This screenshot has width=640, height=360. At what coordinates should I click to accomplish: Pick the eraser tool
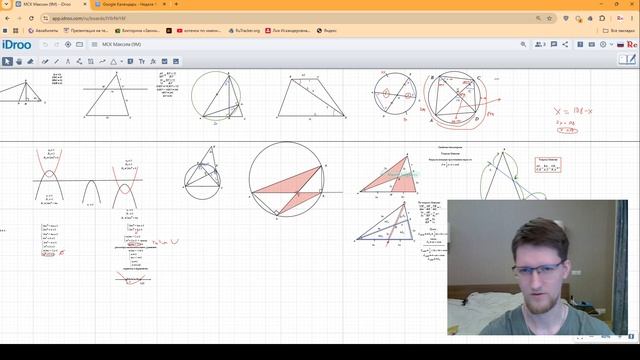30,61
